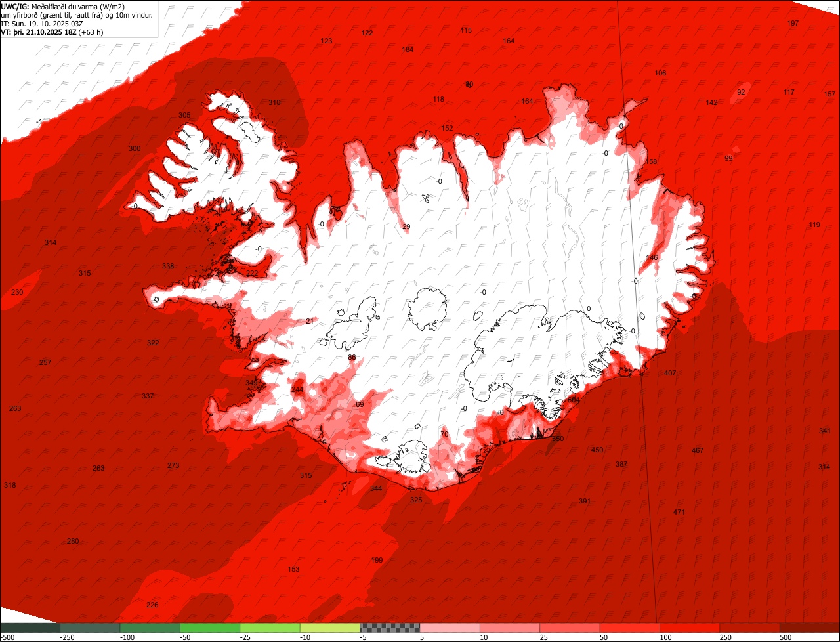Click the value 280 in the southwest sea
The image size is (840, 642).
click(73, 541)
